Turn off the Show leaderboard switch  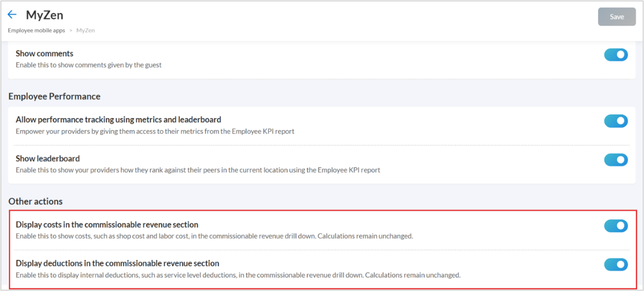616,160
